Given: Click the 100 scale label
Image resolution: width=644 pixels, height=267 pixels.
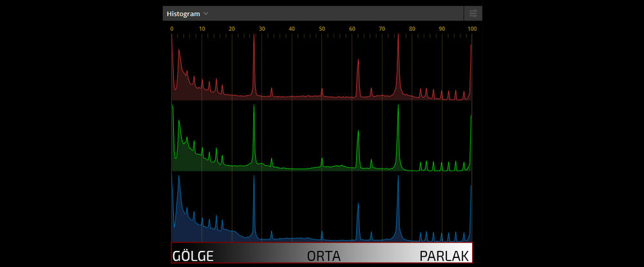Looking at the screenshot, I should [472, 29].
